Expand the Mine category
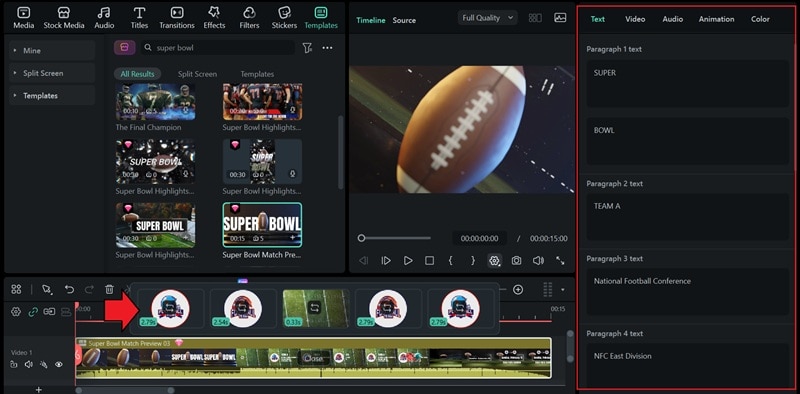800x394 pixels. click(x=52, y=51)
